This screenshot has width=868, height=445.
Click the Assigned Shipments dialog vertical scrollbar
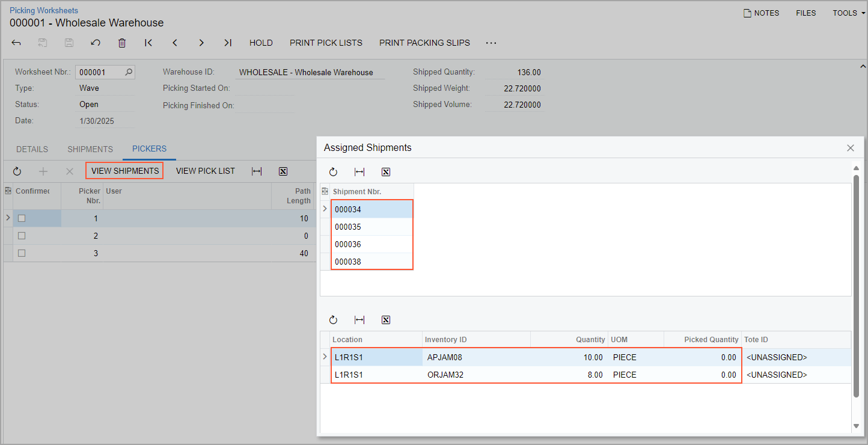(856, 286)
